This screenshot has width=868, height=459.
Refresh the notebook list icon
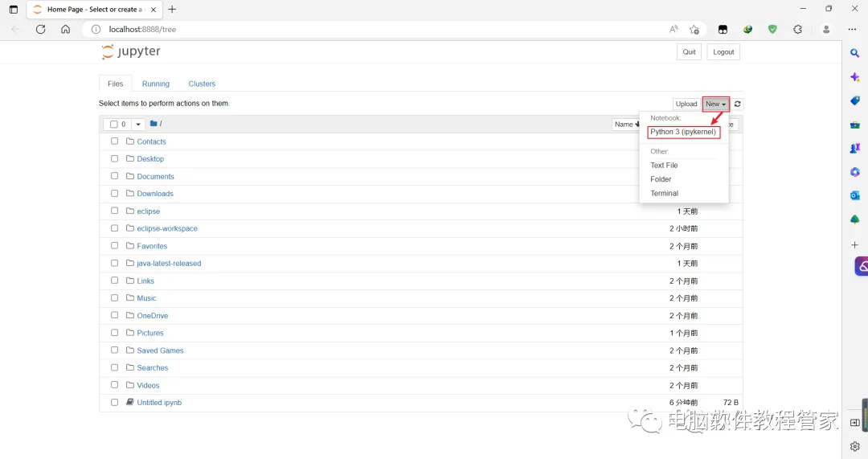coord(737,104)
